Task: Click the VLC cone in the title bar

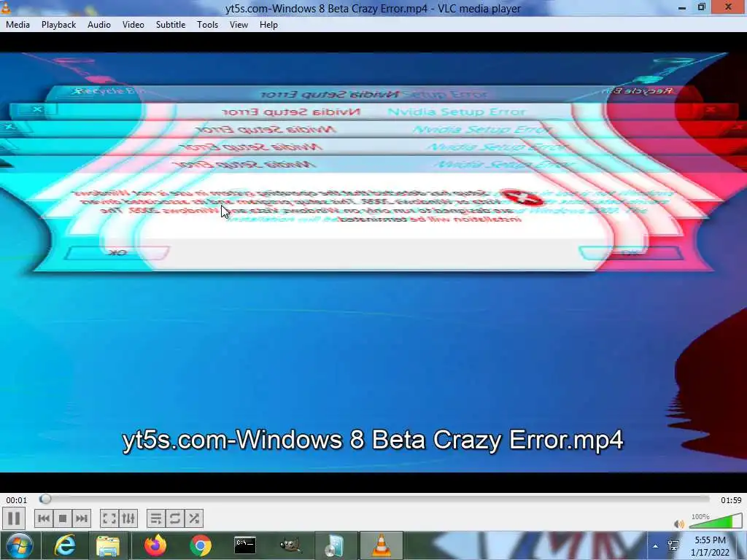Action: pyautogui.click(x=6, y=7)
